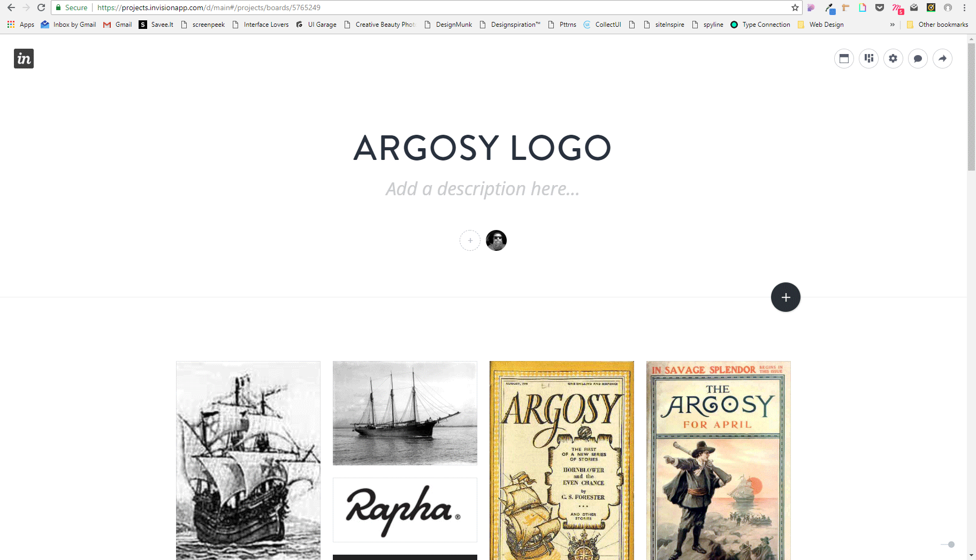Open the purple fingerprint extension icon
Screen dimensions: 976x560
pos(811,7)
